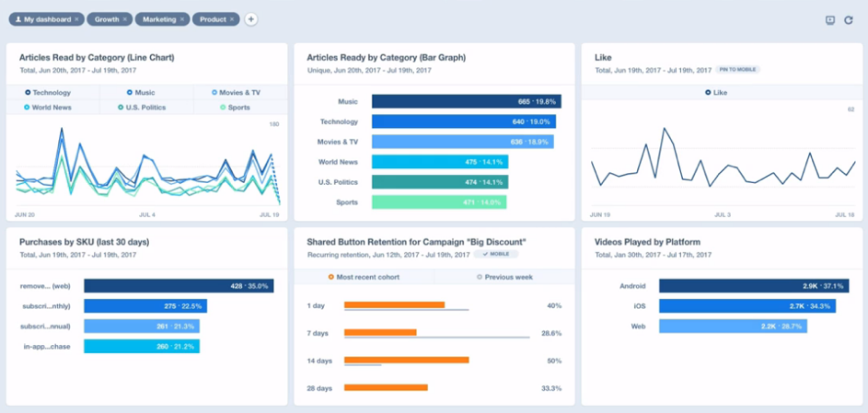Close the Growth dashboard tab
The width and height of the screenshot is (868, 413).
(x=126, y=18)
